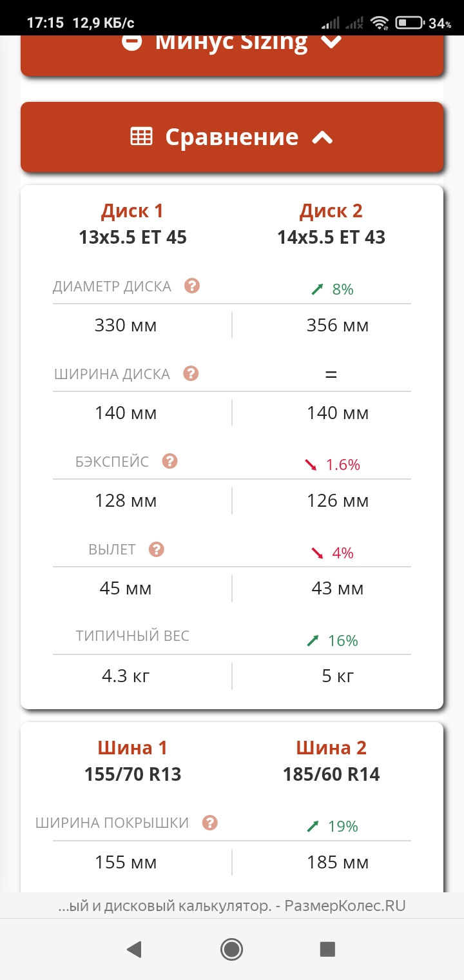Viewport: 464px width, 980px height.
Task: Tap the РазмерКолес.RU page title bar
Action: [232, 906]
